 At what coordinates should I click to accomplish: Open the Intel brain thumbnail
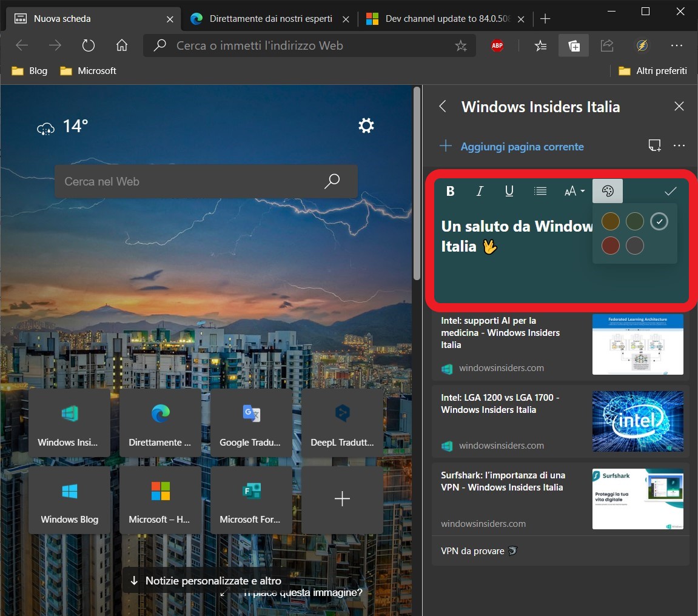click(x=637, y=421)
